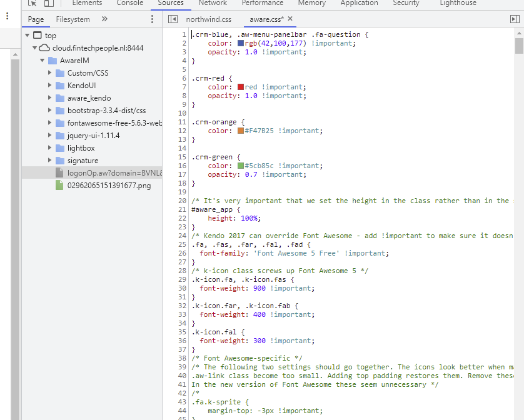
Task: Hide the navigator sidebar pane
Action: (x=173, y=19)
